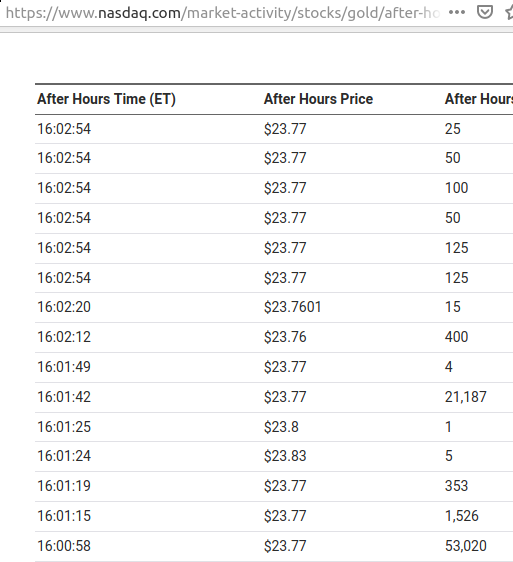Save page with the Pocket icon

pos(485,13)
